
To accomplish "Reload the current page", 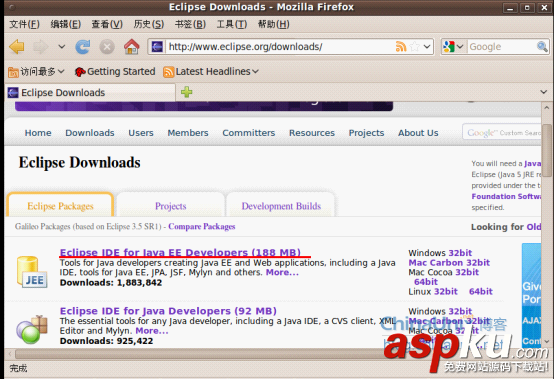I will (83, 47).
